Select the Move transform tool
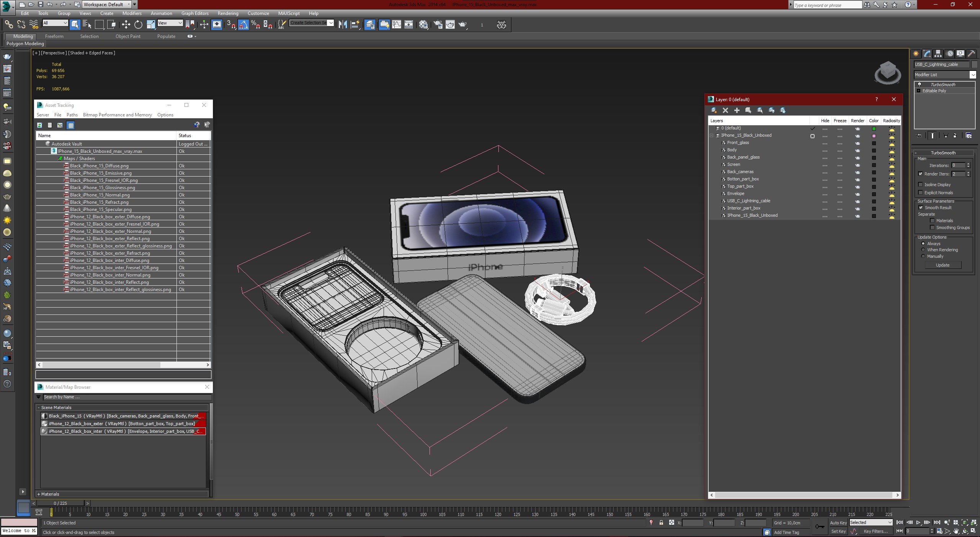The image size is (980, 537). click(x=126, y=25)
